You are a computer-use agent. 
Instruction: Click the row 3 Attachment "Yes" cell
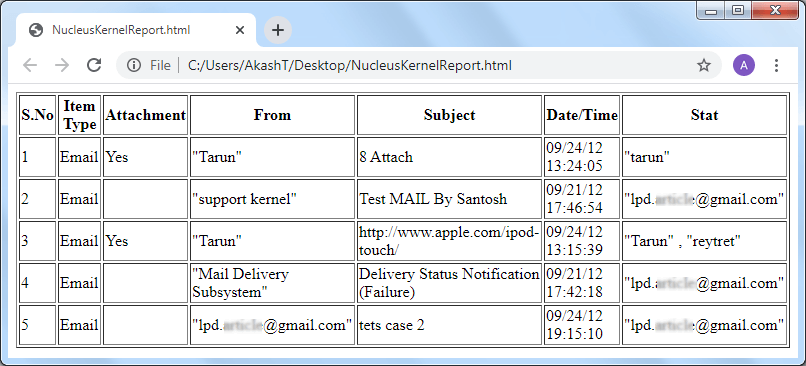[x=145, y=241]
